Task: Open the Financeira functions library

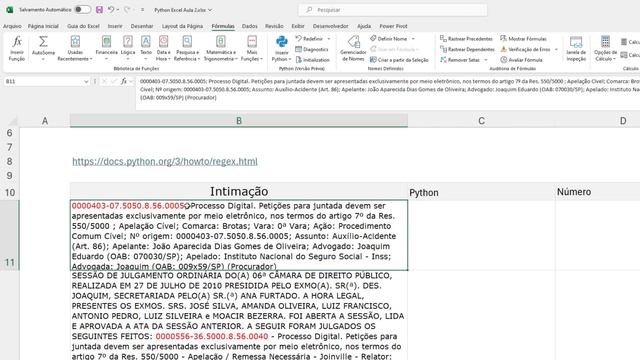Action: 107,48
